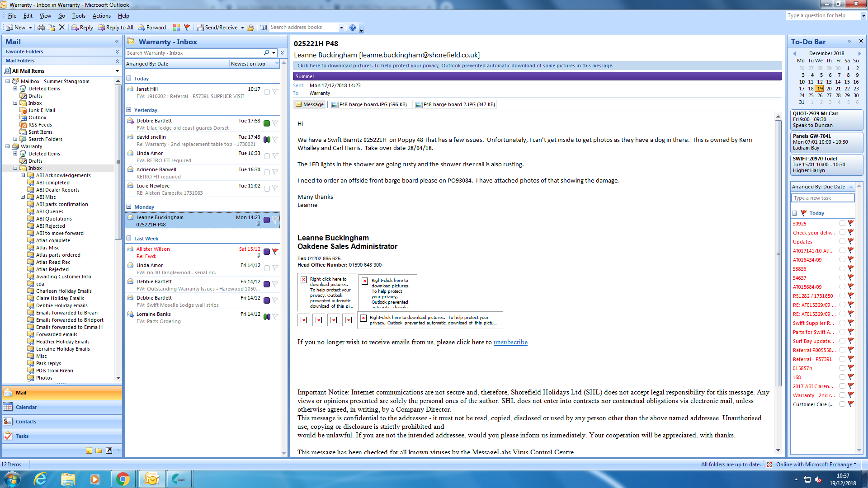Click the Categorize color grid icon

pos(176,28)
